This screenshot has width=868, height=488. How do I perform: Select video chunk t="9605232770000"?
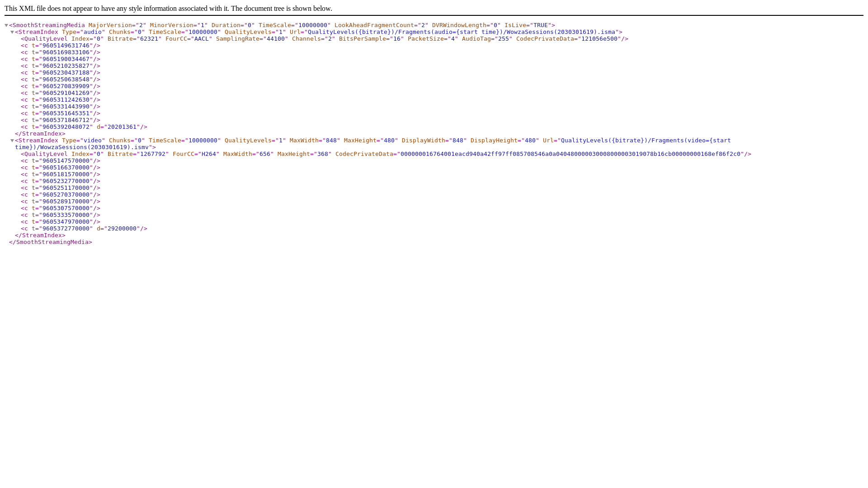pyautogui.click(x=61, y=181)
